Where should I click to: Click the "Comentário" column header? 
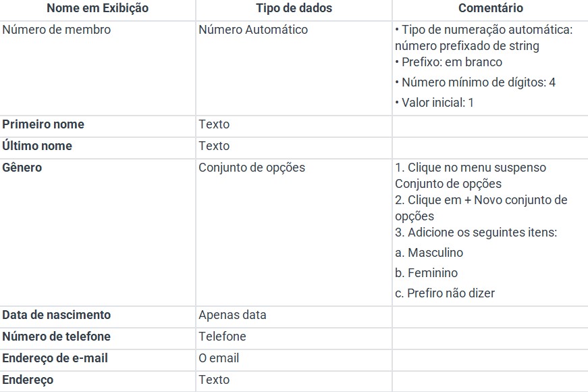[490, 9]
